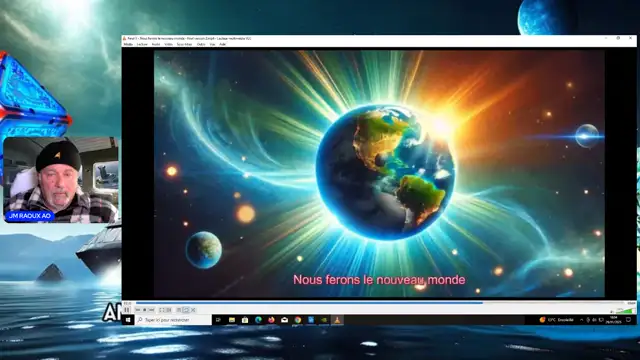Launch Google Chrome from the taskbar
The height and width of the screenshot is (360, 640).
coord(298,320)
